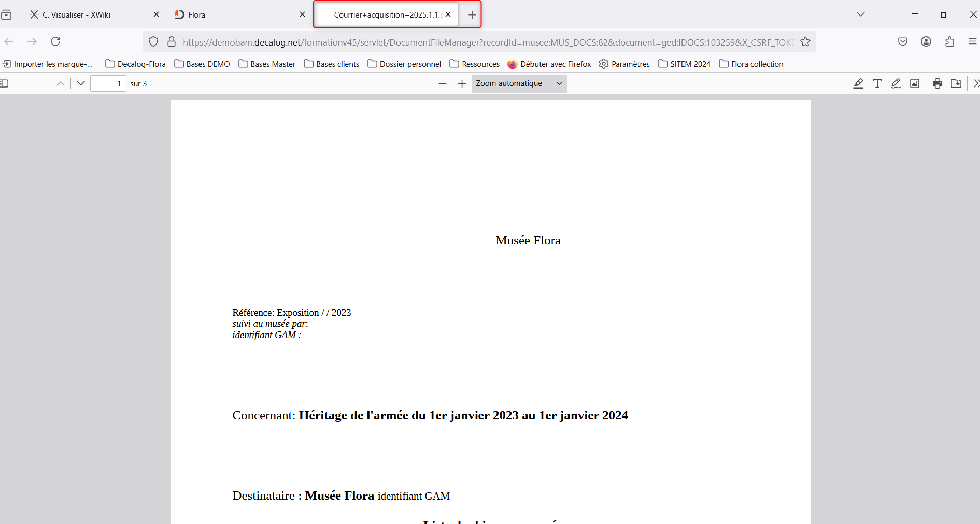This screenshot has height=524, width=980.
Task: Select the highlight annotation tool
Action: 858,83
